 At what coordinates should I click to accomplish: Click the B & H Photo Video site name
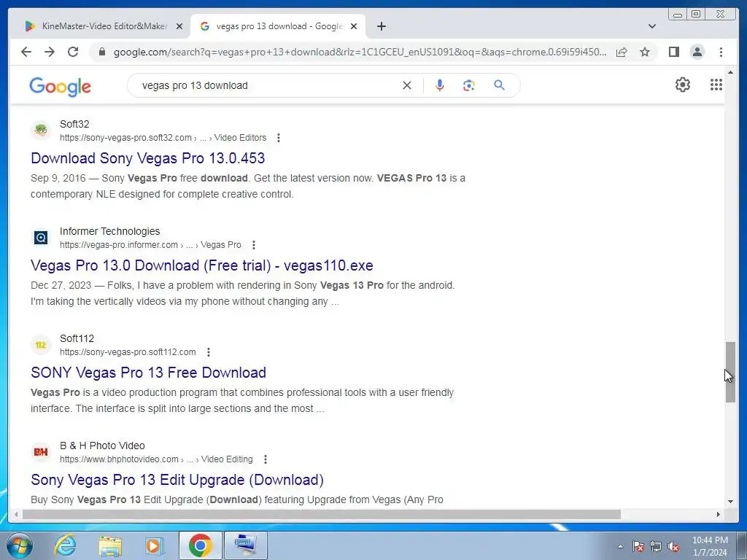[x=102, y=446]
